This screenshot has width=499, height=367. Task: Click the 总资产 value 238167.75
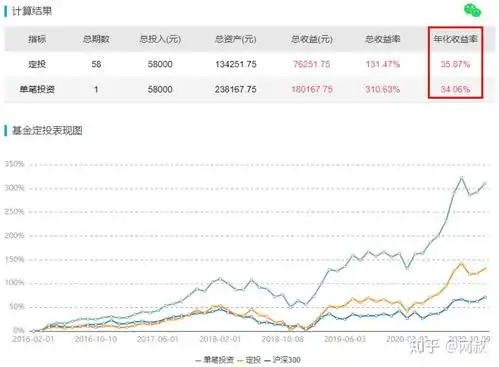pyautogui.click(x=236, y=89)
